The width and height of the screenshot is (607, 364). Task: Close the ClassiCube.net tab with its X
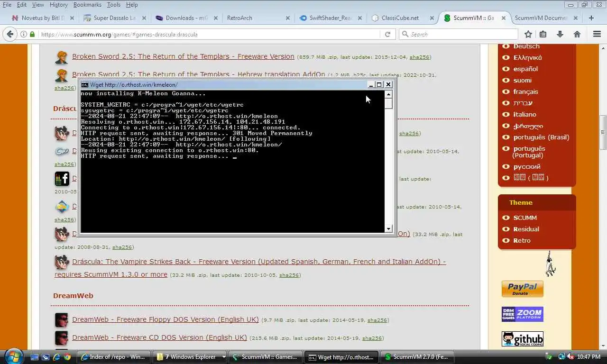[x=432, y=18]
